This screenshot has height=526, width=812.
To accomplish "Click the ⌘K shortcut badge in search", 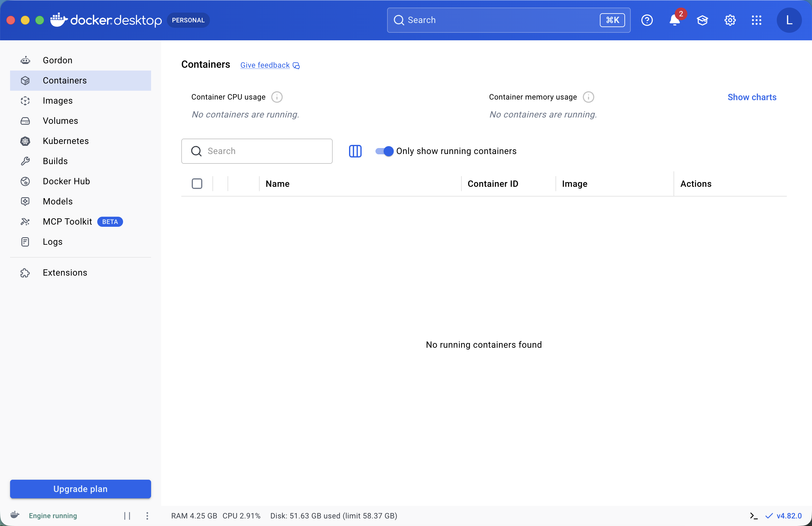I will pyautogui.click(x=612, y=20).
